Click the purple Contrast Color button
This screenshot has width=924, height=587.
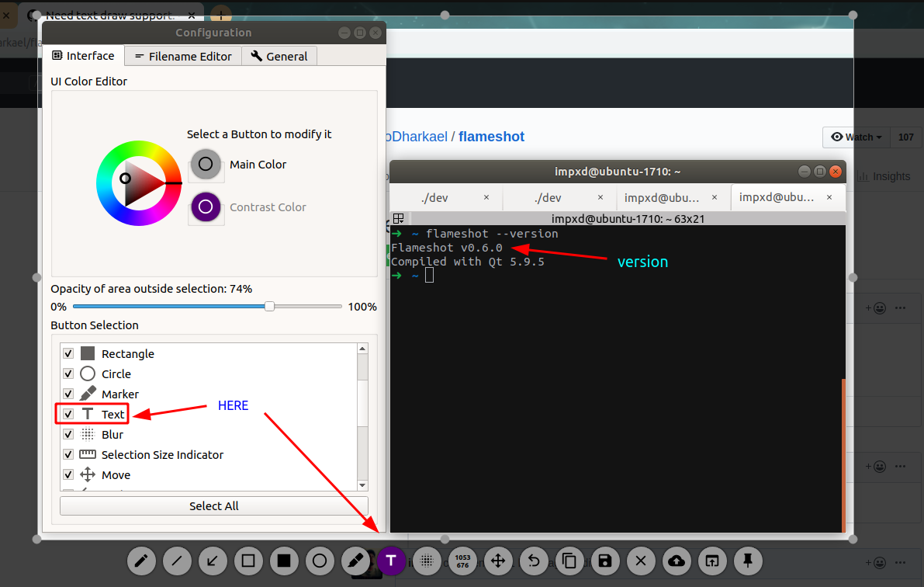pyautogui.click(x=205, y=207)
